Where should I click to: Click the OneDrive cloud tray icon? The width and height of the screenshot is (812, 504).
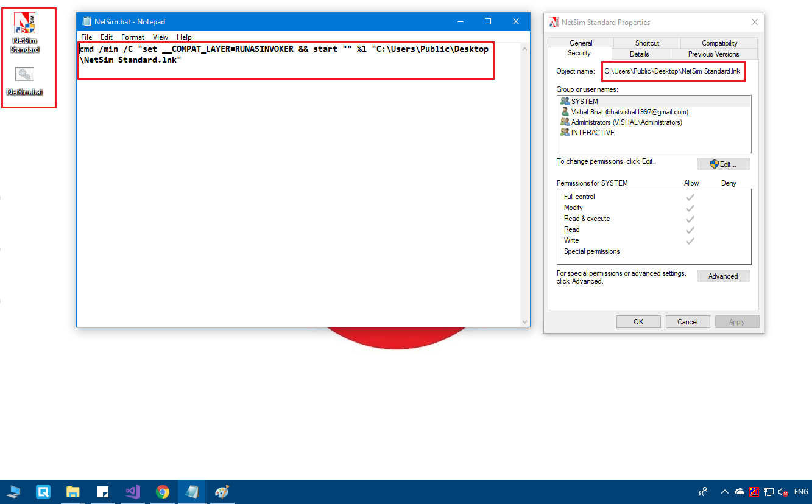pyautogui.click(x=740, y=492)
